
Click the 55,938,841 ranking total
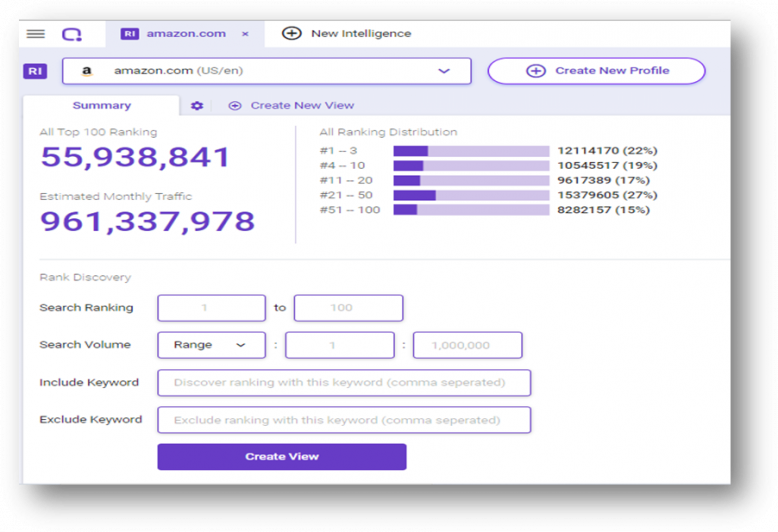point(135,157)
